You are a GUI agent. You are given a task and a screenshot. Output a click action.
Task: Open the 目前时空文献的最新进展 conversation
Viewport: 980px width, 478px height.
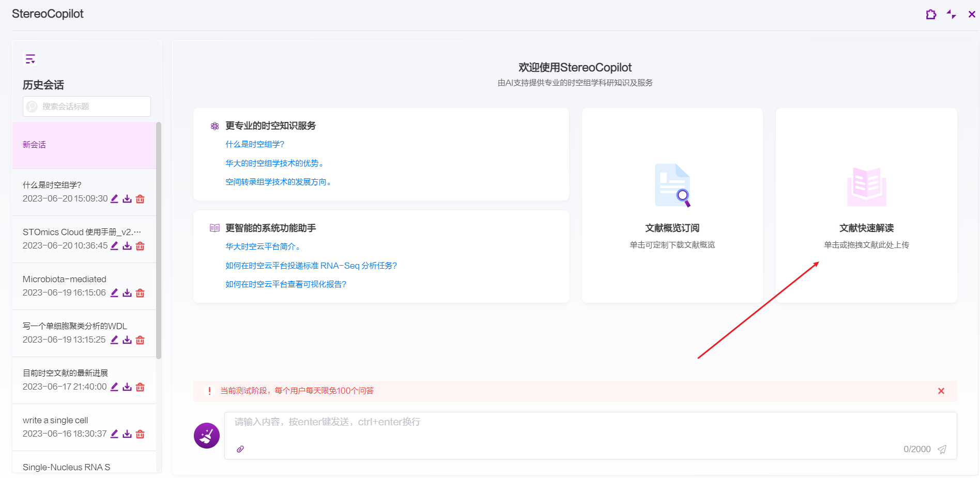pos(84,380)
